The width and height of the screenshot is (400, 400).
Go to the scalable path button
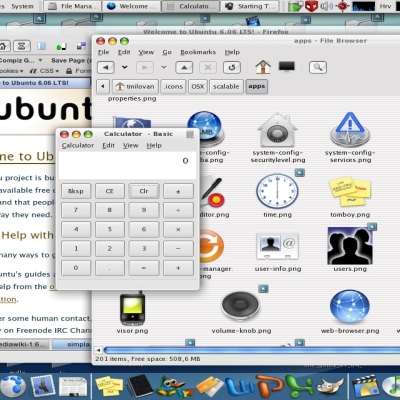(226, 86)
